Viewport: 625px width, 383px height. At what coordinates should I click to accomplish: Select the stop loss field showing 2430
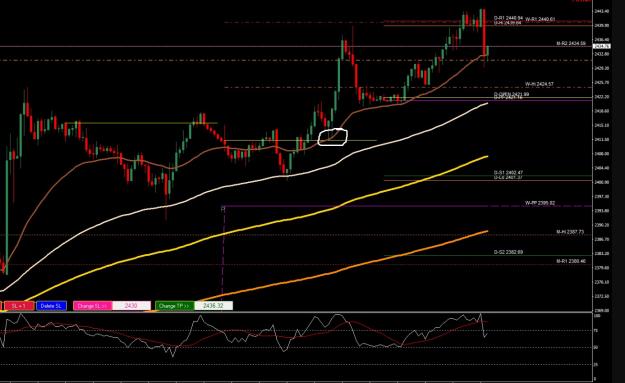click(x=131, y=306)
